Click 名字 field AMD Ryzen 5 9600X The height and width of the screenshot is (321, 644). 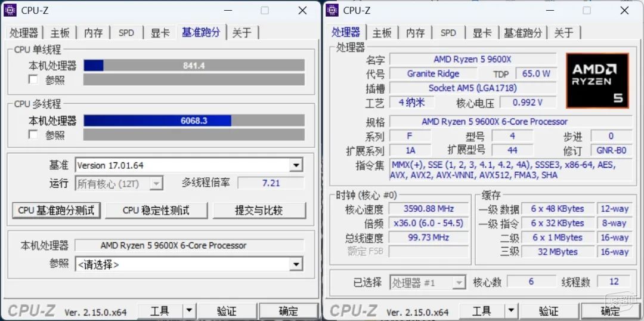click(473, 59)
